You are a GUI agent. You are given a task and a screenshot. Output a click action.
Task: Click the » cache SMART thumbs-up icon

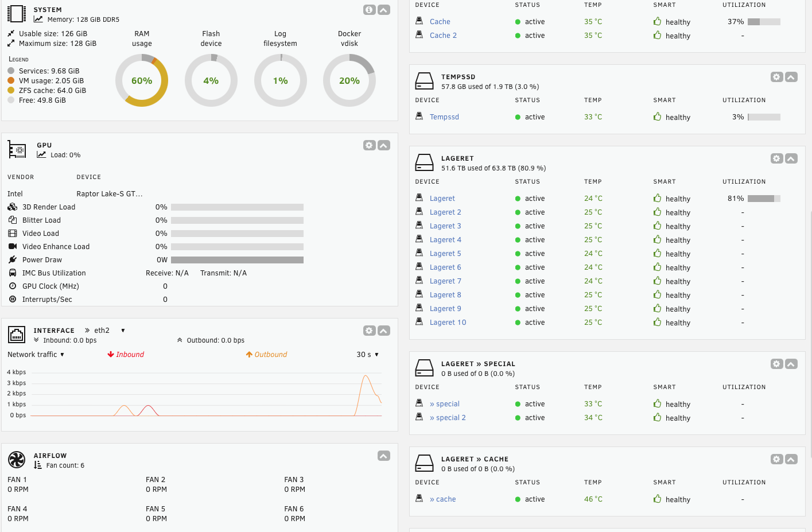click(x=657, y=499)
